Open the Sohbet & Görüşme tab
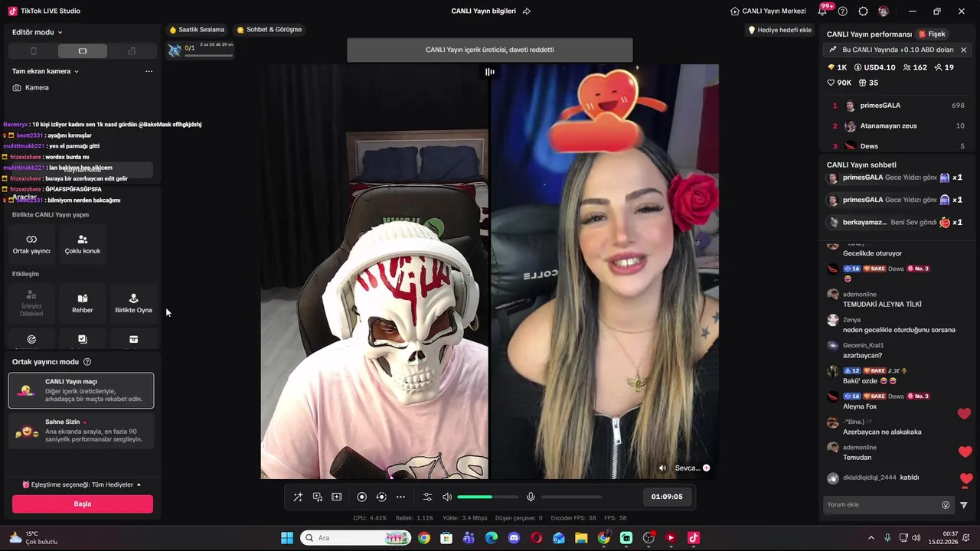 pos(269,30)
